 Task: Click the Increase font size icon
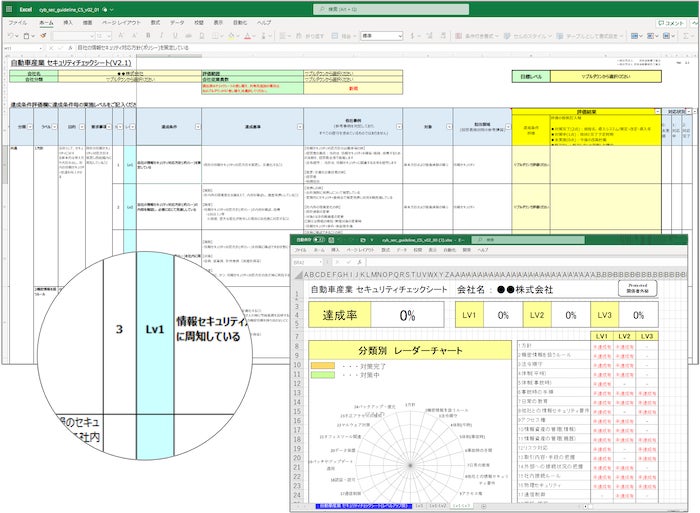click(121, 36)
